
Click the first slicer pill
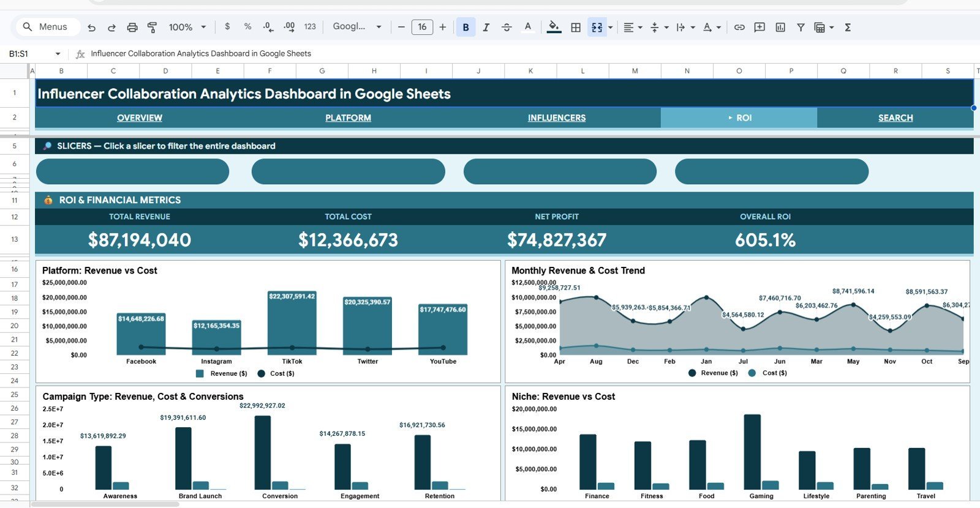[132, 171]
